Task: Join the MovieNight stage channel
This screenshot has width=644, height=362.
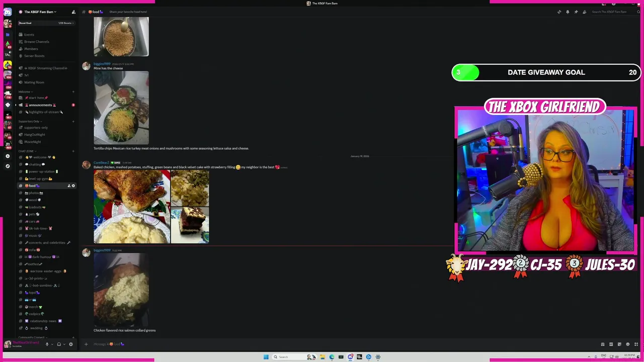Action: 46,142
